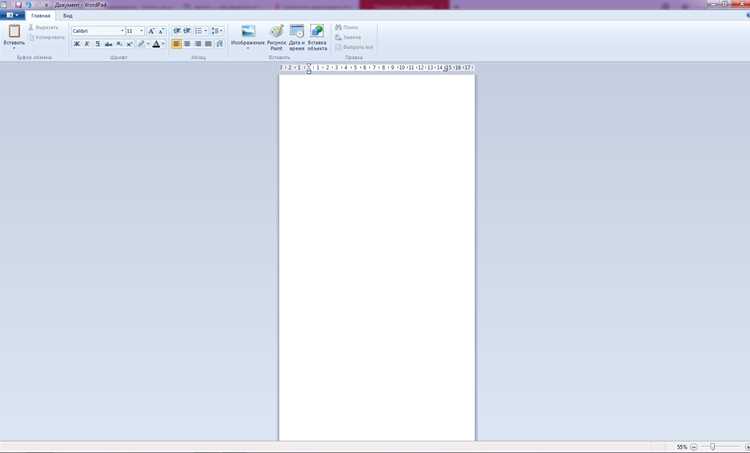Click the Дата и время icon
This screenshot has width=750, height=453.
pos(297,31)
